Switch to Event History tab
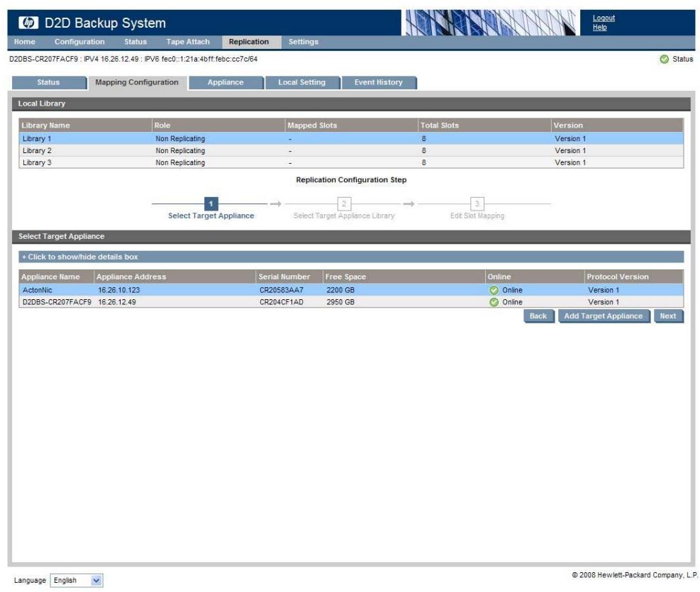The image size is (700, 592). (379, 82)
